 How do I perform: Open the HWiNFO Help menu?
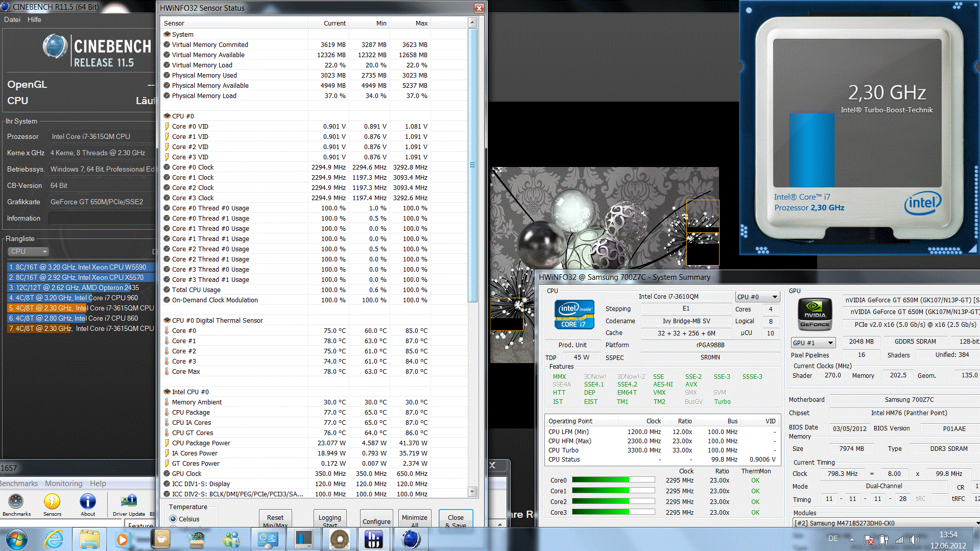click(x=98, y=483)
